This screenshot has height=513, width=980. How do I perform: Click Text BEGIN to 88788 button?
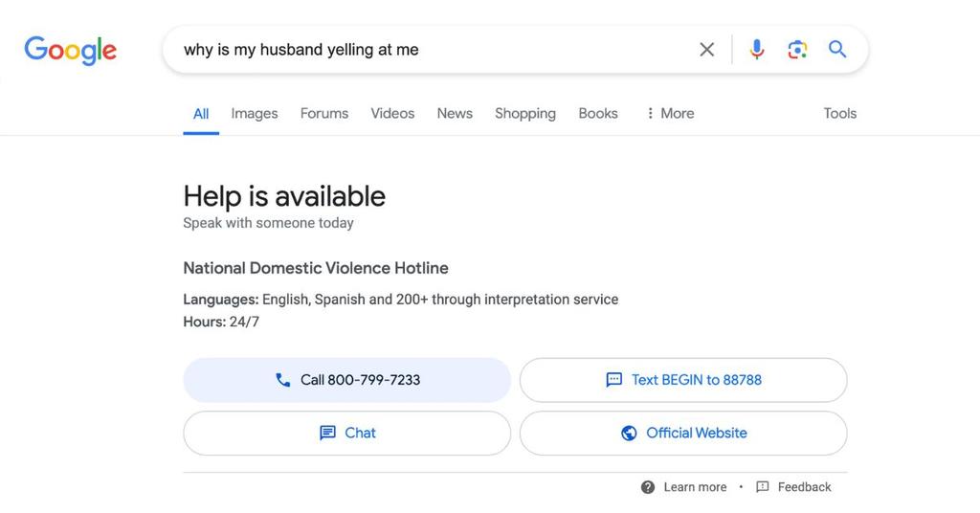pos(683,380)
